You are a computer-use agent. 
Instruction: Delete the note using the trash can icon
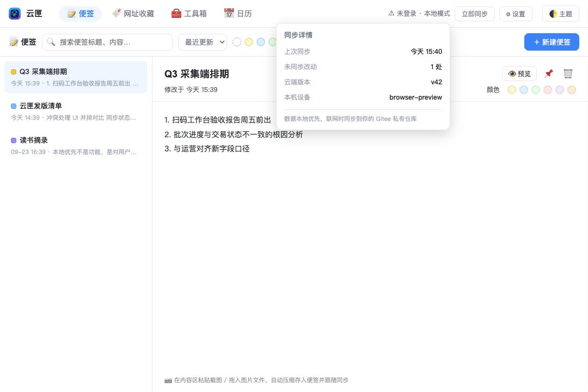click(x=568, y=73)
